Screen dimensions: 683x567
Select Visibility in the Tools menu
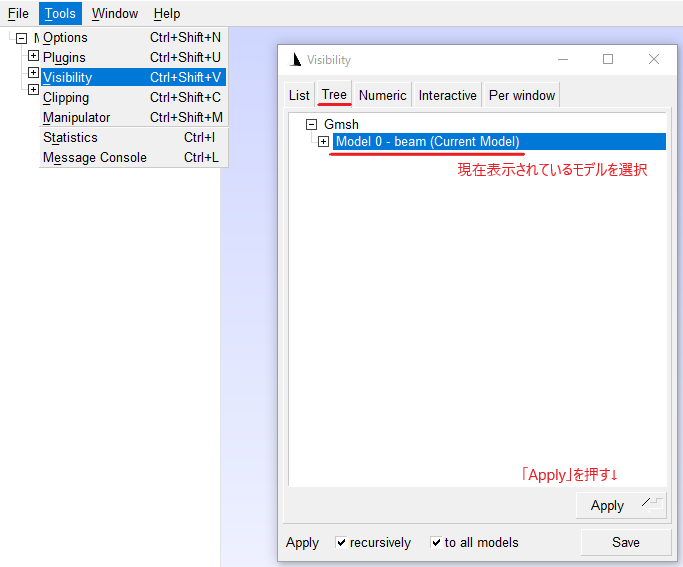pyautogui.click(x=133, y=78)
